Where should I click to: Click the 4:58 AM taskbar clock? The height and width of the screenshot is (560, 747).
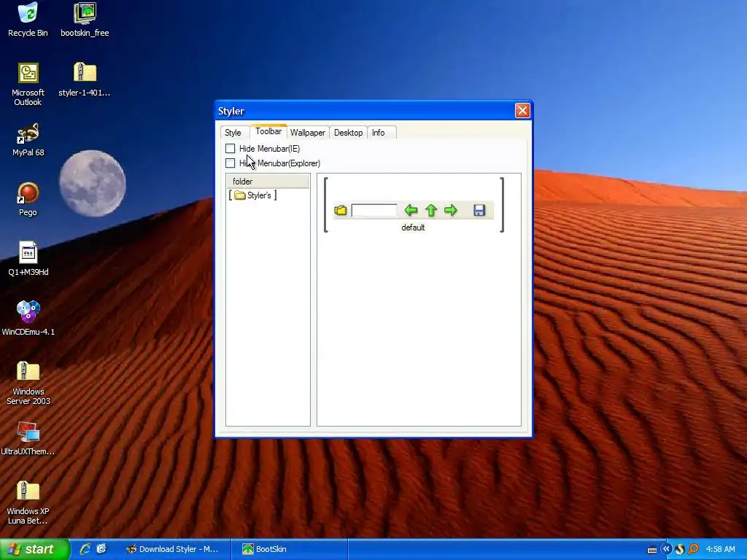pyautogui.click(x=720, y=549)
